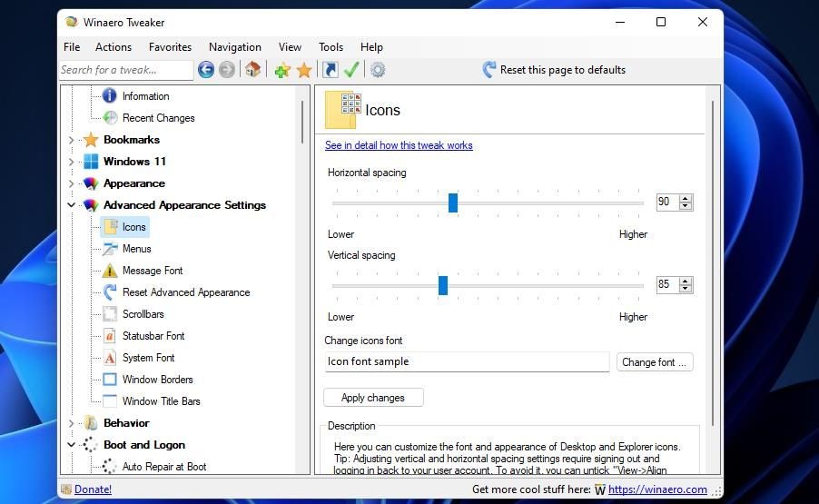Click the Menus tree icon
This screenshot has height=504, width=819.
(110, 249)
